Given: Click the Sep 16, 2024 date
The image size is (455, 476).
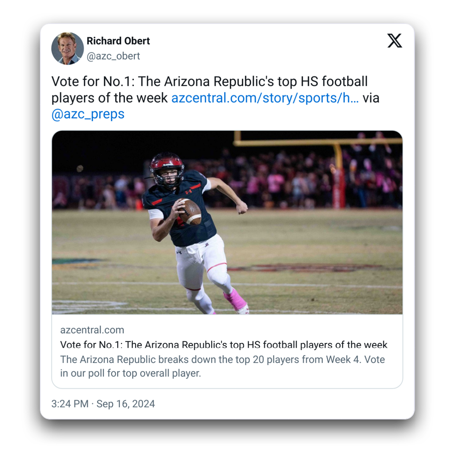Looking at the screenshot, I should click(126, 404).
